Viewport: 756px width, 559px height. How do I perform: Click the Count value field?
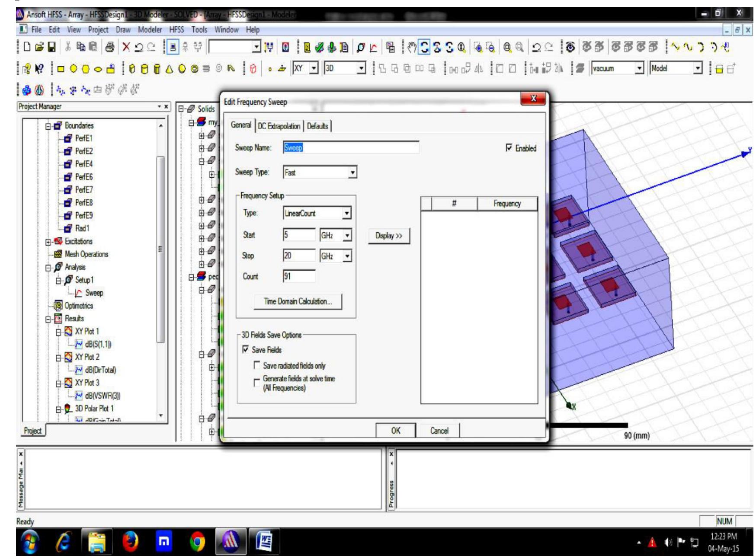click(299, 276)
